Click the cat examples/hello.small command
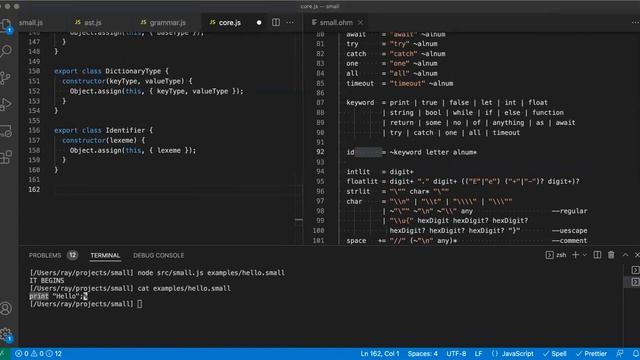This screenshot has height=360, width=640. (184, 288)
